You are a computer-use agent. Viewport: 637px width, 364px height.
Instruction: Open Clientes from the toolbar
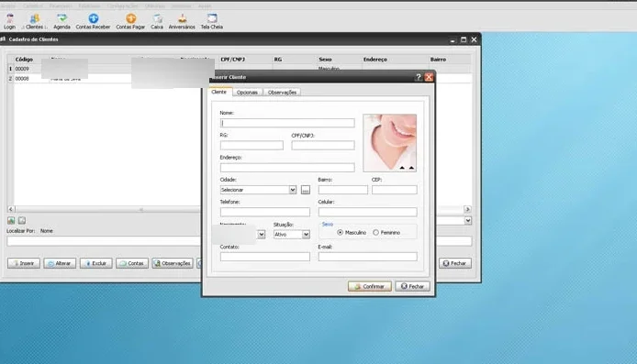pyautogui.click(x=35, y=21)
